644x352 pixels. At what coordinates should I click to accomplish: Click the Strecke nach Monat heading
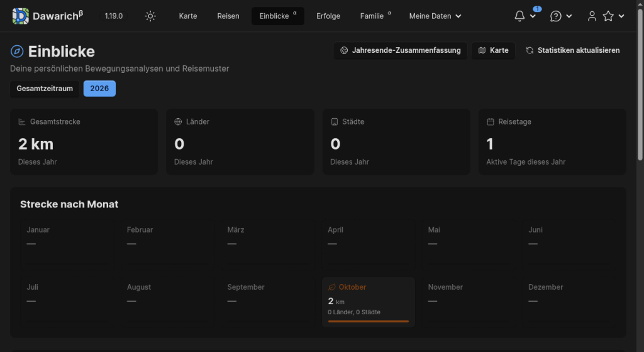click(x=69, y=204)
